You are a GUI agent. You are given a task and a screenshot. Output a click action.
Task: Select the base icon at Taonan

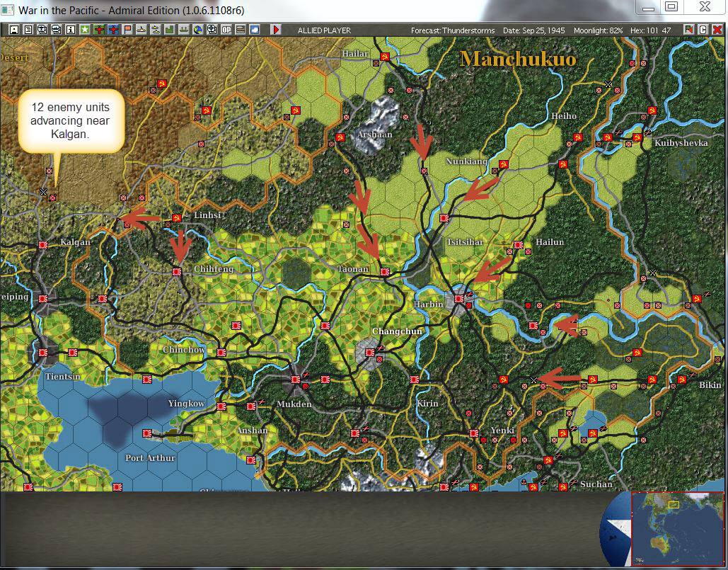(384, 272)
